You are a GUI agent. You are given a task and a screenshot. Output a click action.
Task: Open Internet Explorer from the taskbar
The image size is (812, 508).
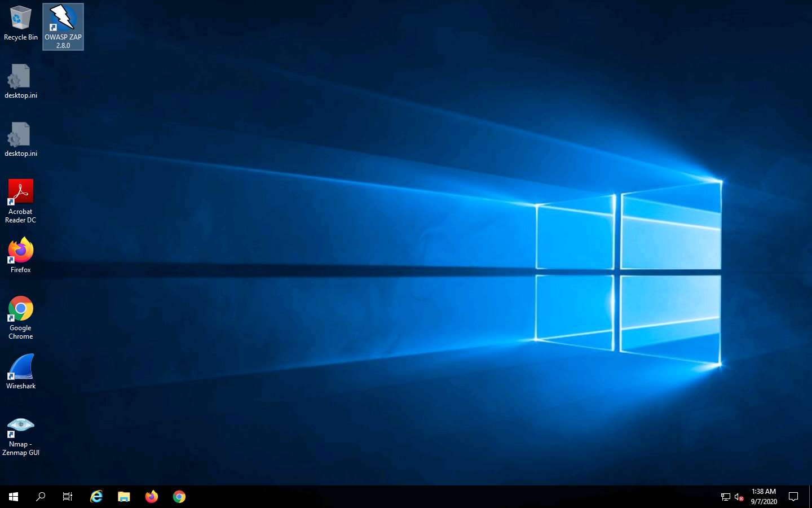(96, 497)
